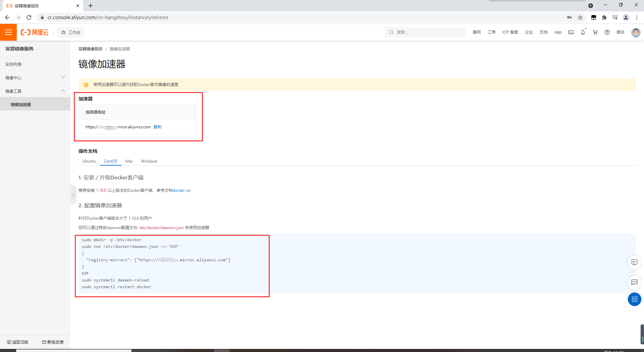This screenshot has width=644, height=352.
Task: Open the 企业 menu
Action: click(x=529, y=32)
